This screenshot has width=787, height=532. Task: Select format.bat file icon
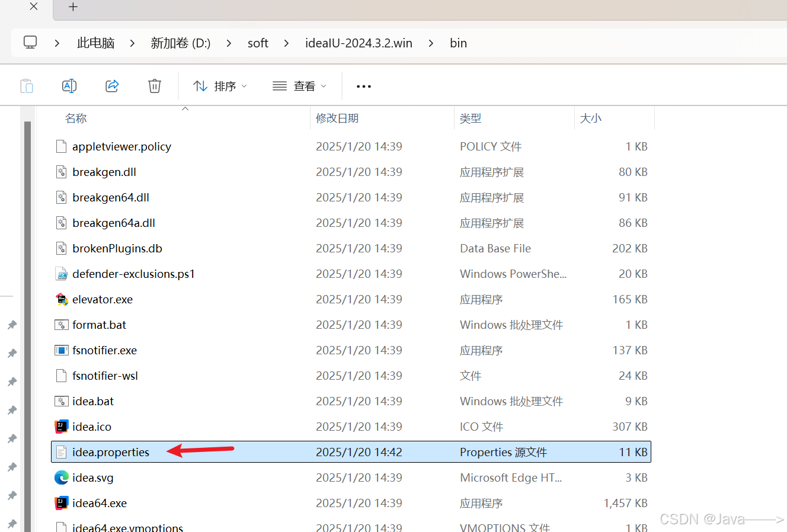pyautogui.click(x=62, y=325)
